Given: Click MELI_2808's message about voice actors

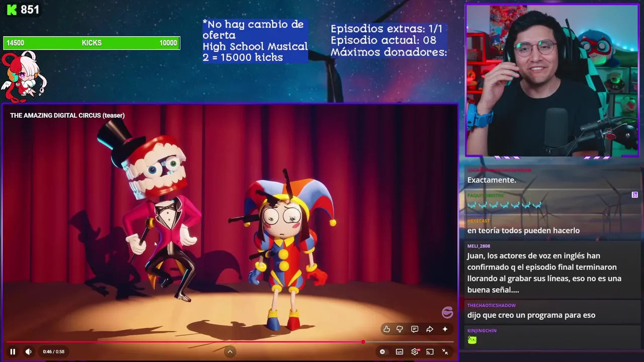Looking at the screenshot, I should pyautogui.click(x=544, y=273).
